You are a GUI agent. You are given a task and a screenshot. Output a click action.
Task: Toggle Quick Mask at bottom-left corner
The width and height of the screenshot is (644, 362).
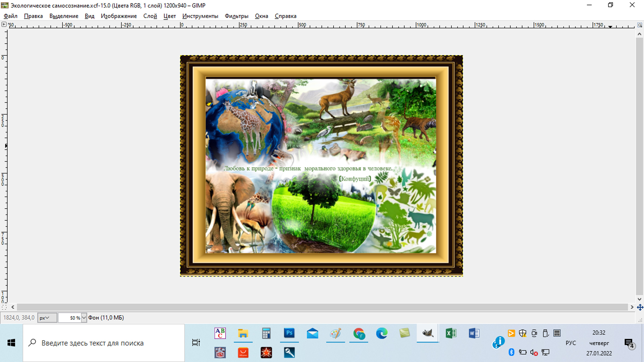pyautogui.click(x=4, y=307)
